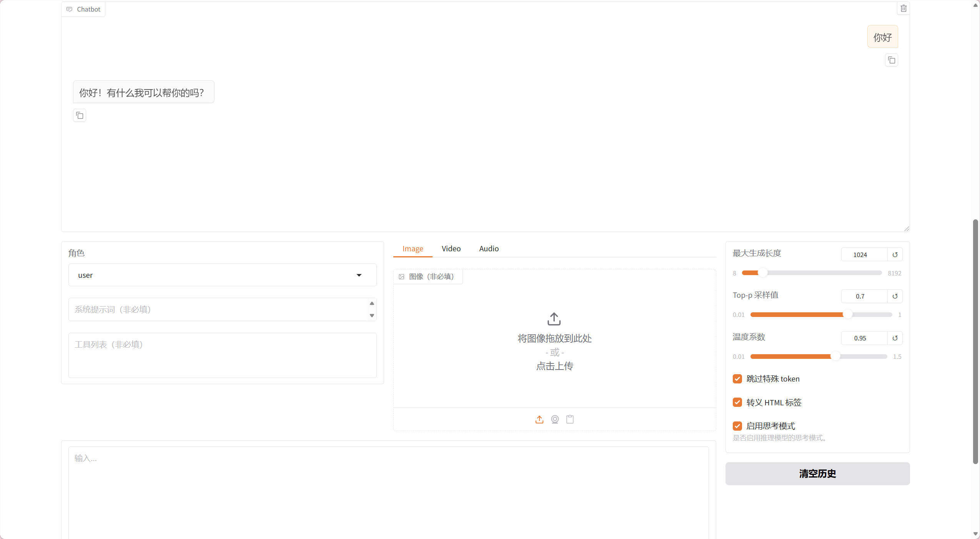Click the 工具列表 input field
Image resolution: width=980 pixels, height=539 pixels.
pyautogui.click(x=222, y=355)
